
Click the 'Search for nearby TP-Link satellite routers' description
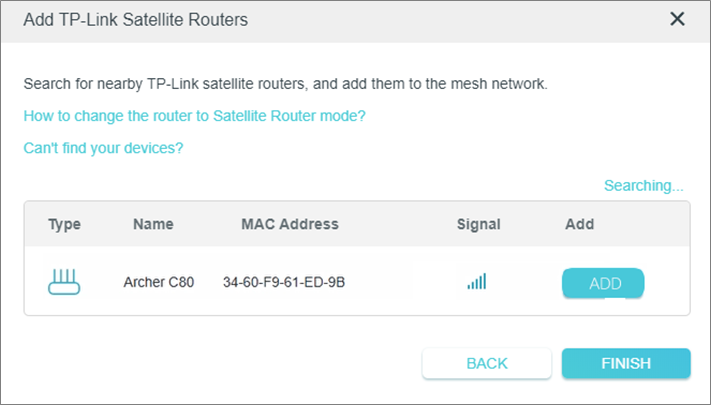[x=286, y=84]
